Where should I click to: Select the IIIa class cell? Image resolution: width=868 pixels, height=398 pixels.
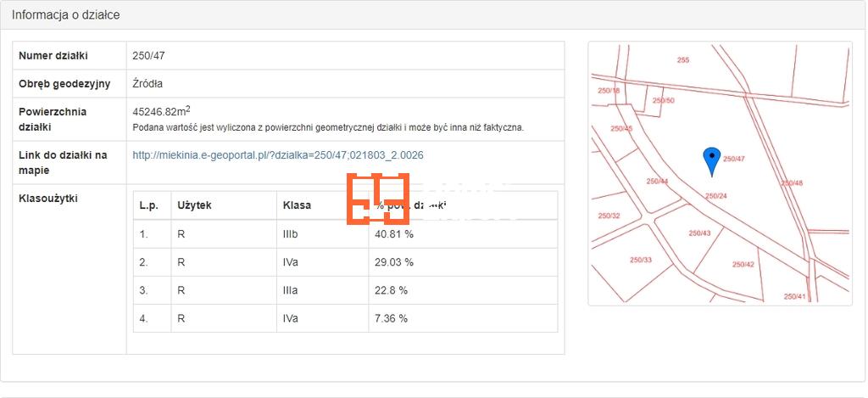291,290
